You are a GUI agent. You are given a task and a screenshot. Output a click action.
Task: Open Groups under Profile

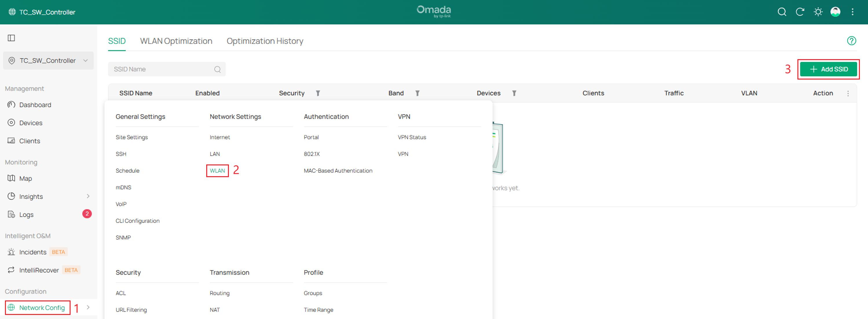(313, 293)
